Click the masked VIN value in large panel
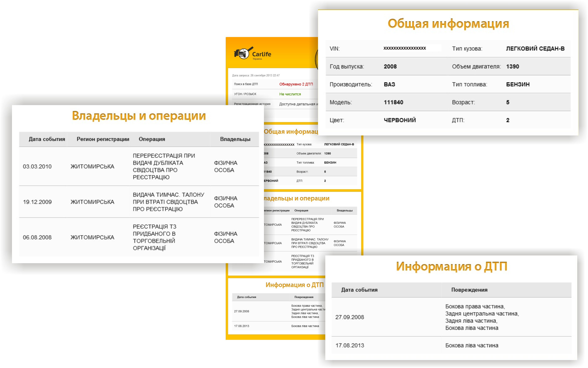This screenshot has width=588, height=368. (405, 48)
